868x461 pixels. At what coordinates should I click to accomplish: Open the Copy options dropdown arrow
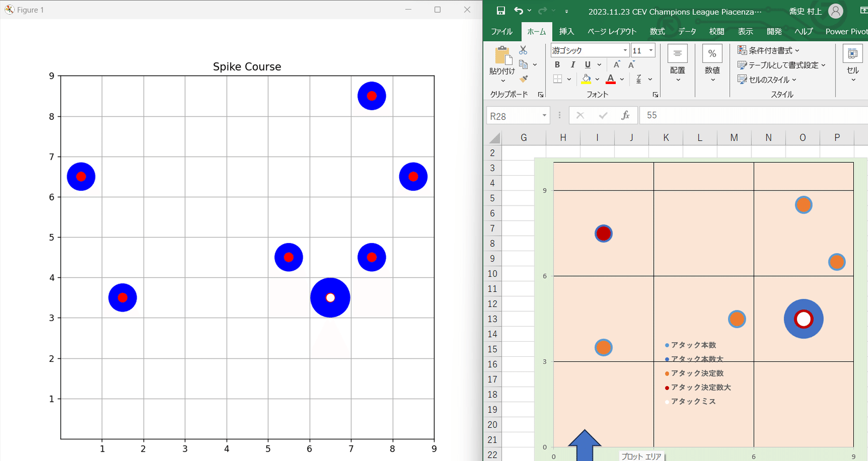click(x=535, y=65)
